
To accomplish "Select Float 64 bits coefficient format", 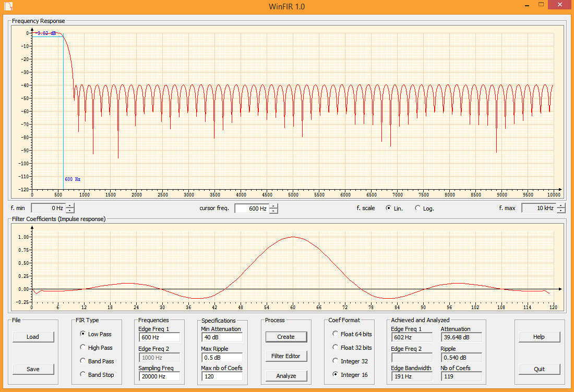I will point(335,334).
